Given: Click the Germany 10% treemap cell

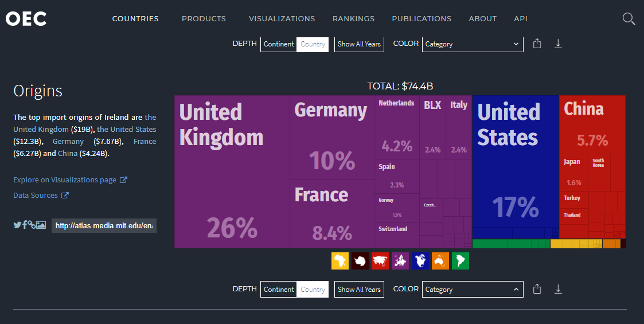Looking at the screenshot, I should click(x=332, y=138).
